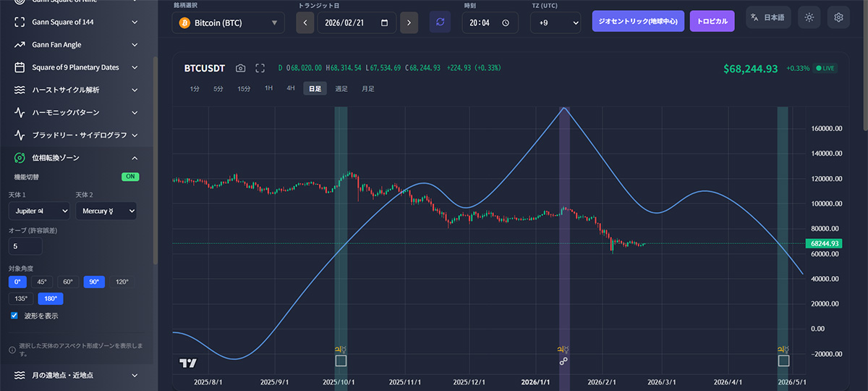This screenshot has height=391, width=868.
Task: Click the chart screenshot camera icon
Action: [x=241, y=68]
